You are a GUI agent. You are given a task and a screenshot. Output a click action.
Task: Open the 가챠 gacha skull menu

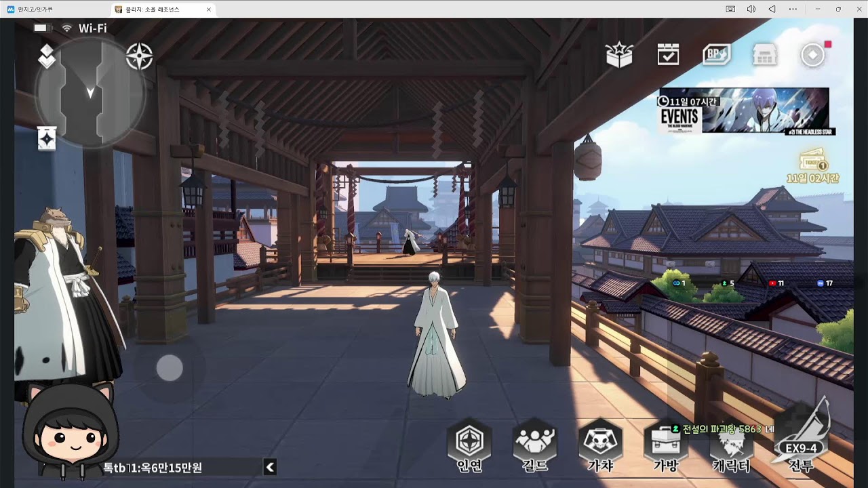pyautogui.click(x=600, y=446)
